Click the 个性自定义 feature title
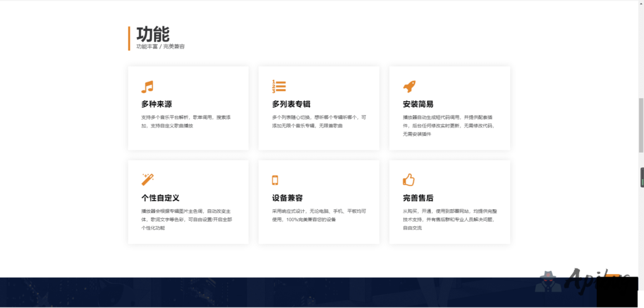The height and width of the screenshot is (308, 644). pyautogui.click(x=160, y=198)
